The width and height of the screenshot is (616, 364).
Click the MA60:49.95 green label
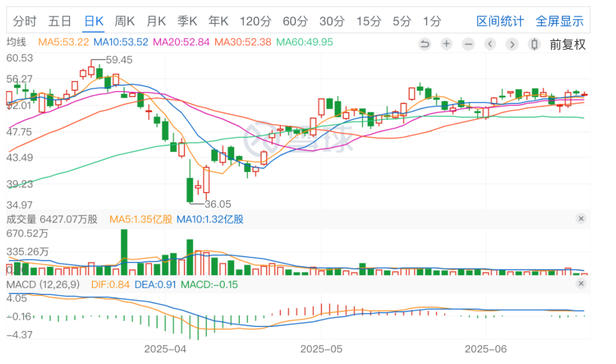click(305, 42)
